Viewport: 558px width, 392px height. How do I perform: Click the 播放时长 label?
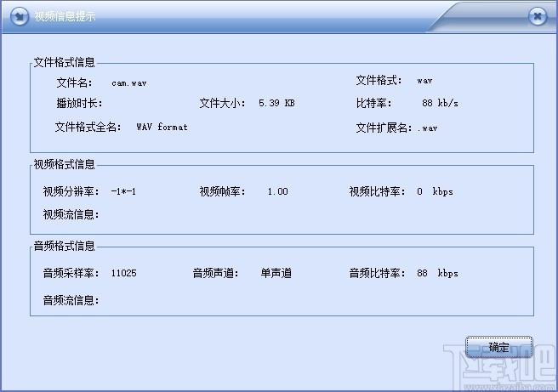point(79,103)
